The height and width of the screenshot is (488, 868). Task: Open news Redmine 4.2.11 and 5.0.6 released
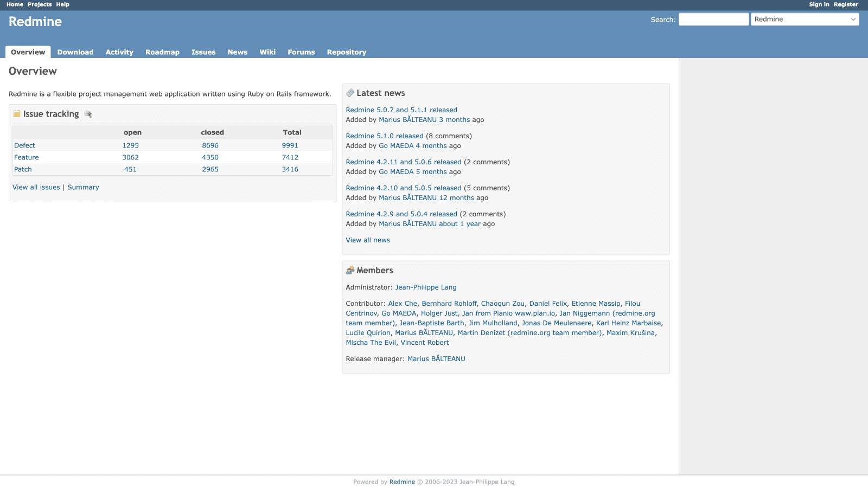click(x=404, y=162)
